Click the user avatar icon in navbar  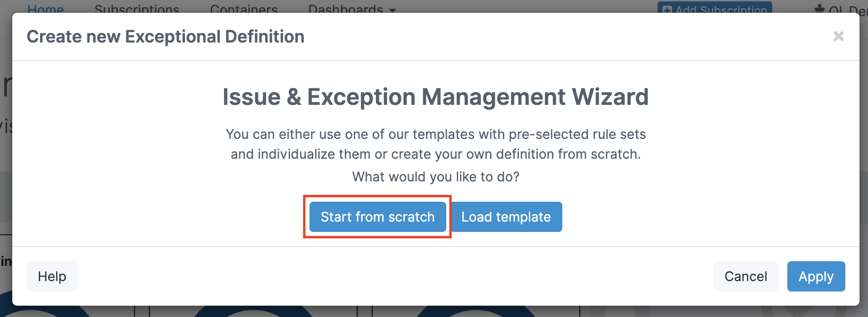point(820,9)
